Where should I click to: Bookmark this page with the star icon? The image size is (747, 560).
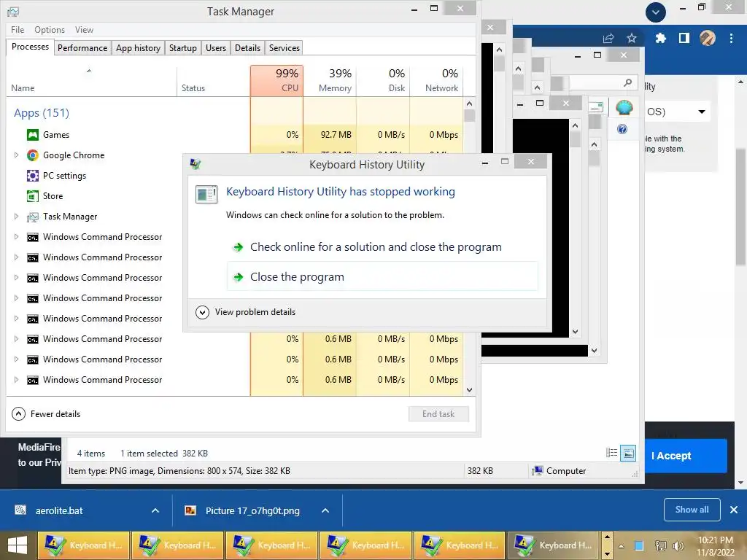(632, 38)
